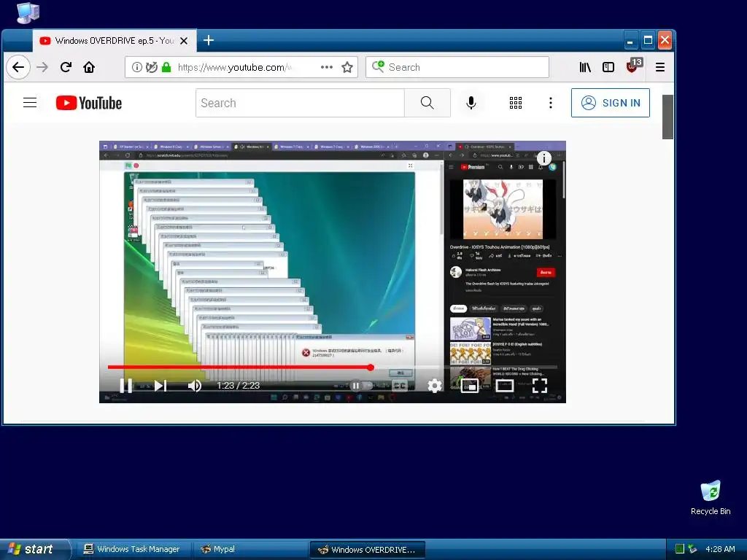The width and height of the screenshot is (747, 560).
Task: Skip to next video button
Action: pyautogui.click(x=160, y=385)
